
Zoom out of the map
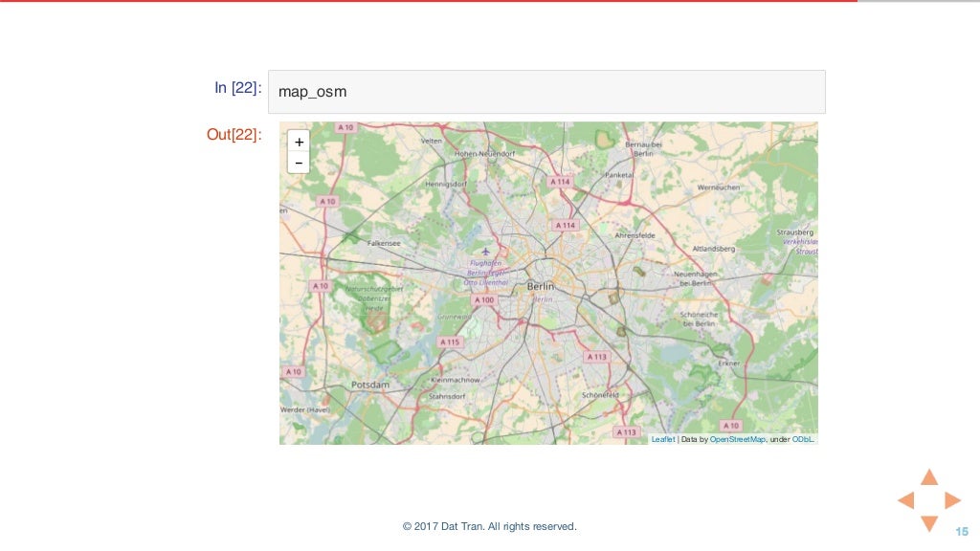[x=299, y=163]
